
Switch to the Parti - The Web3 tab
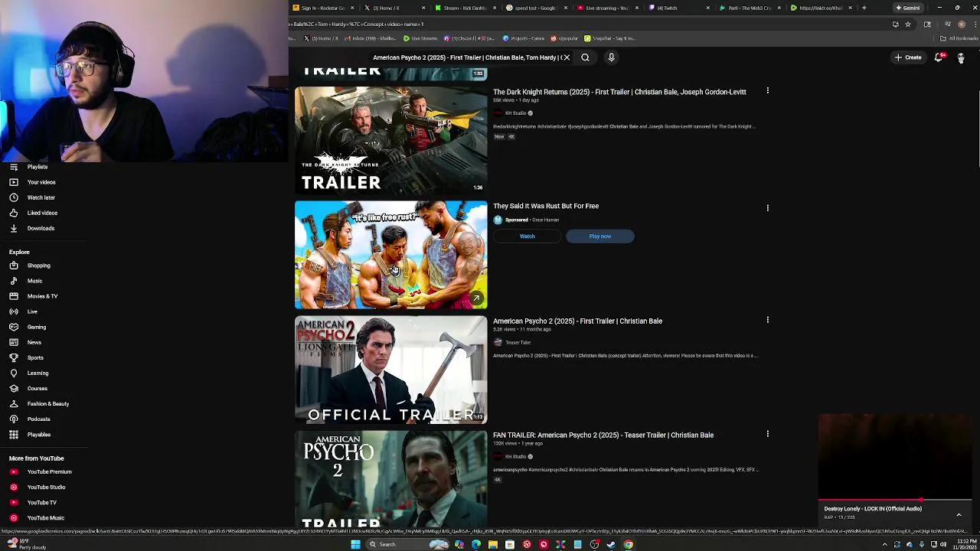pyautogui.click(x=750, y=8)
